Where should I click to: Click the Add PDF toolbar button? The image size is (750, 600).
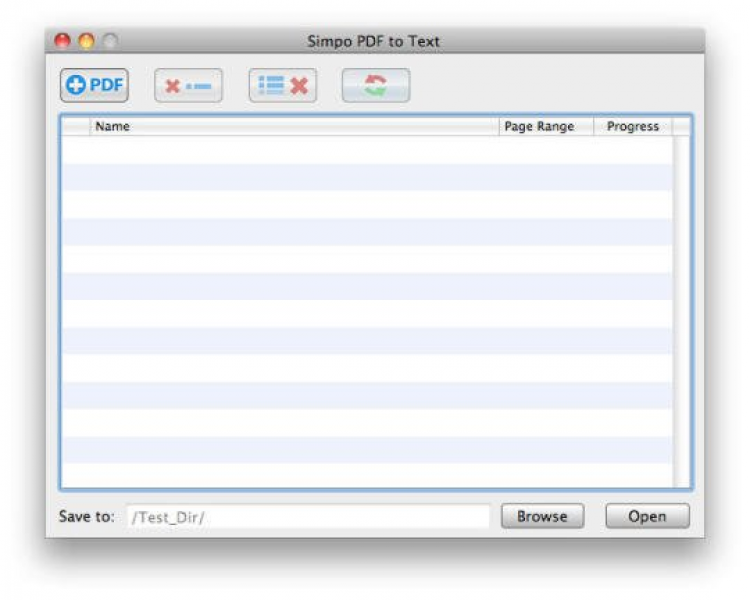click(x=94, y=85)
